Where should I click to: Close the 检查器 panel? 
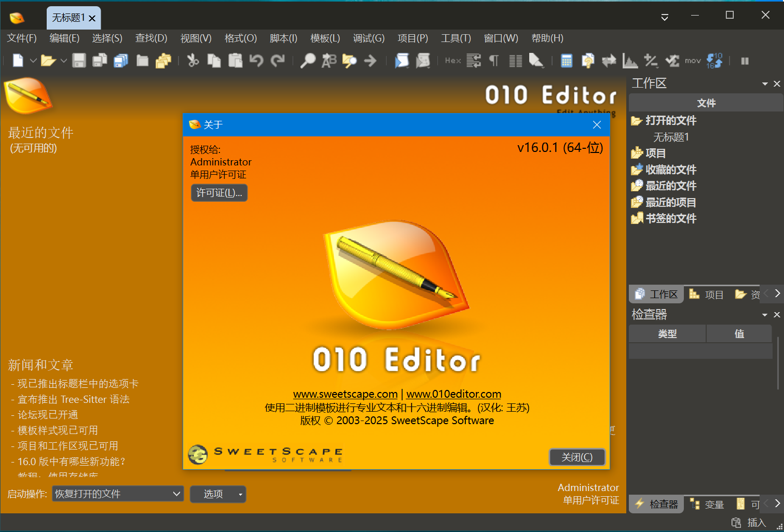tap(777, 315)
